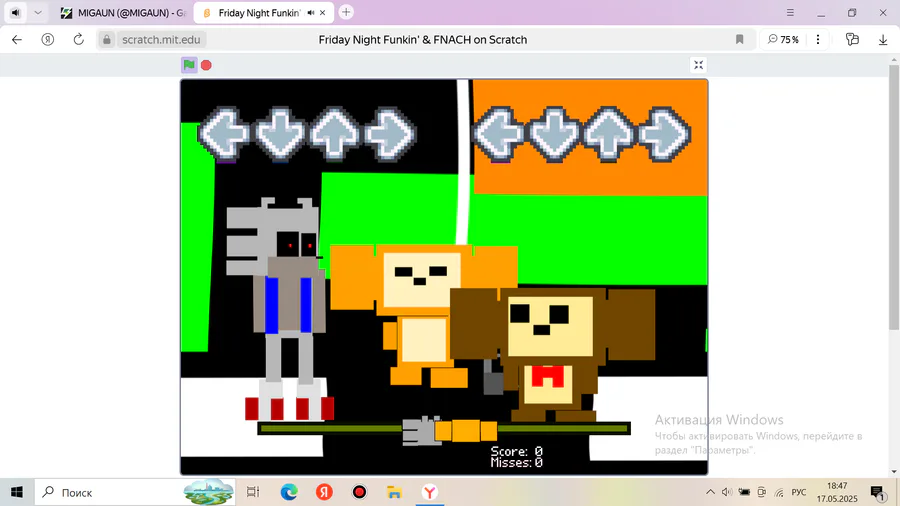Bookmark this page
900x506 pixels.
[x=739, y=40]
